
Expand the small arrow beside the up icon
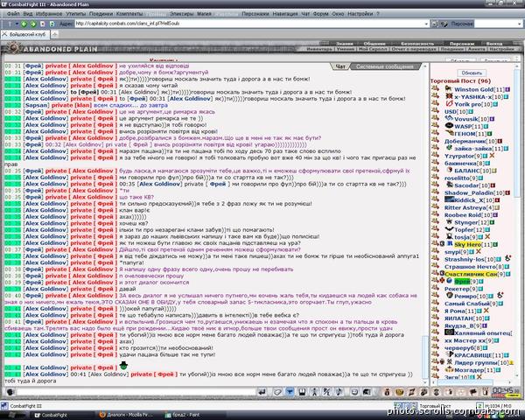(17, 24)
